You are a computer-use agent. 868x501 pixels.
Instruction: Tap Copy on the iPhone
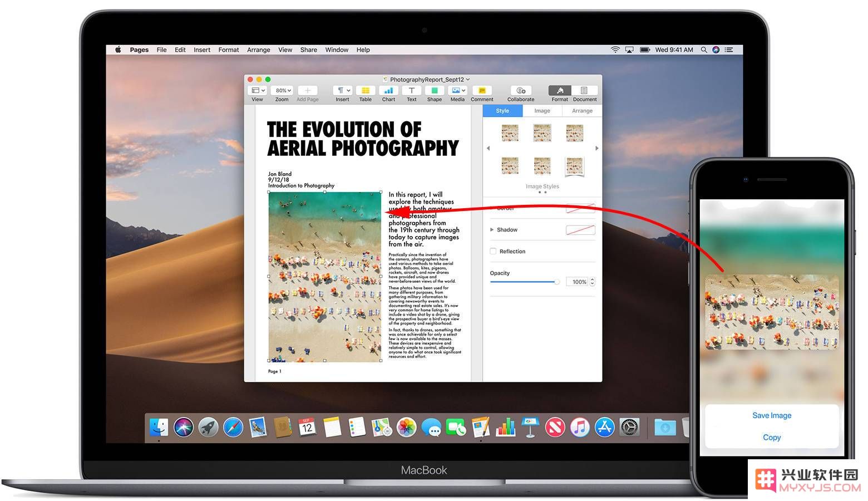click(x=772, y=437)
